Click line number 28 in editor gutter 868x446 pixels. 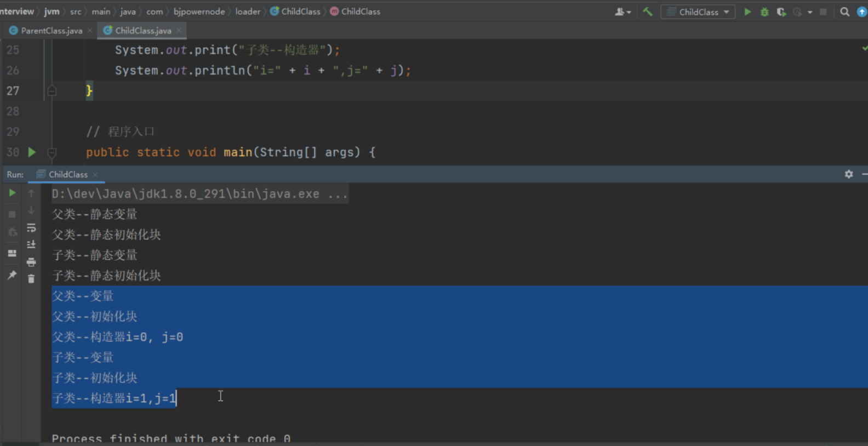tap(13, 111)
